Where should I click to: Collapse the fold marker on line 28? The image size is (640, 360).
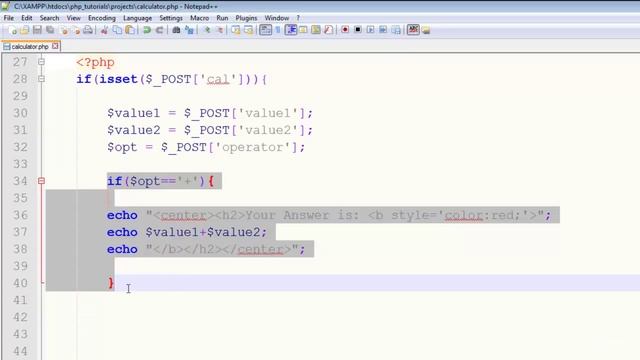(x=41, y=79)
